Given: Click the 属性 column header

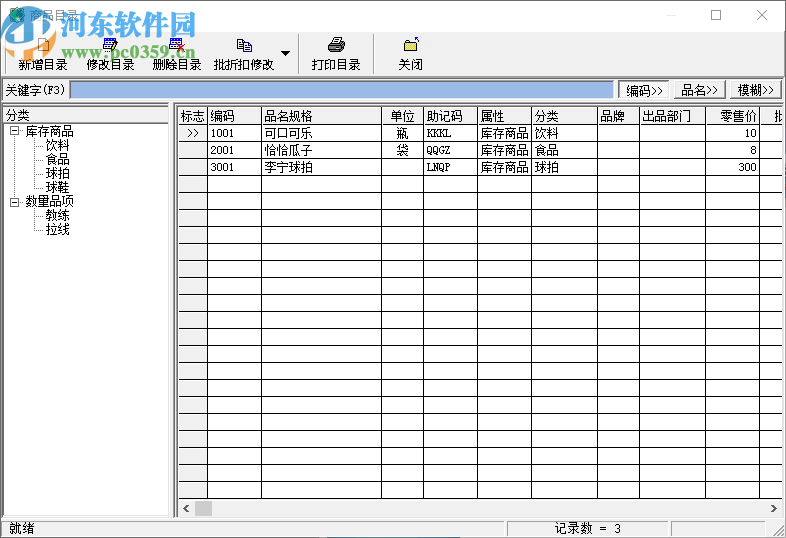Looking at the screenshot, I should [504, 116].
